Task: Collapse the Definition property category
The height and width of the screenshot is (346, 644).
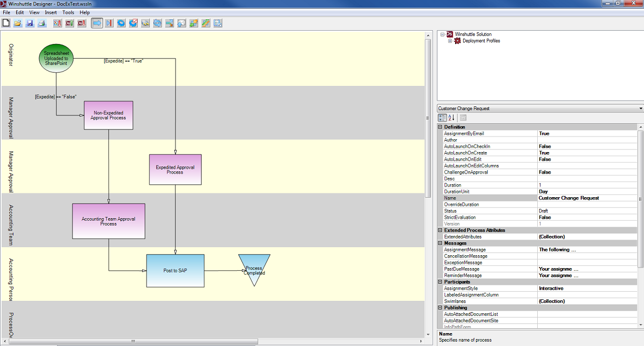Action: click(441, 127)
